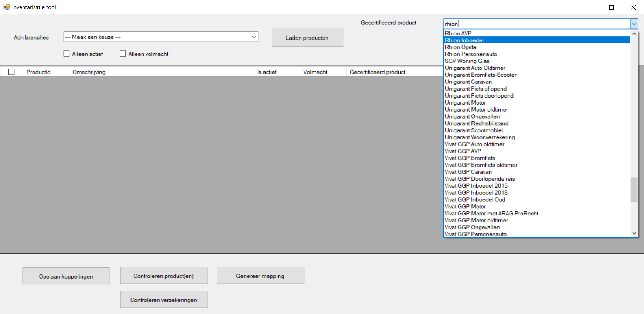The width and height of the screenshot is (644, 314).
Task: Open the Adn branches dropdown
Action: click(x=161, y=37)
